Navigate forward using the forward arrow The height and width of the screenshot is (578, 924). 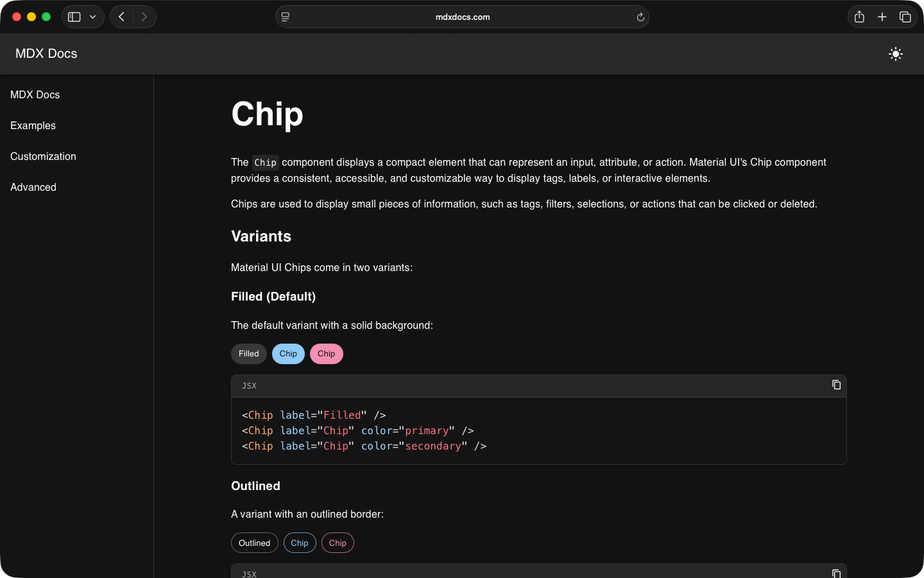[x=144, y=17]
